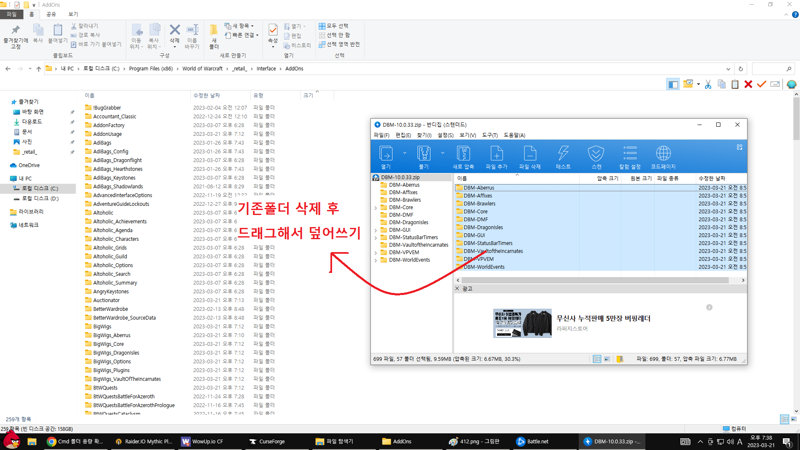Click the 스캔 shield icon in Bandizip
The image size is (800, 450).
(596, 153)
